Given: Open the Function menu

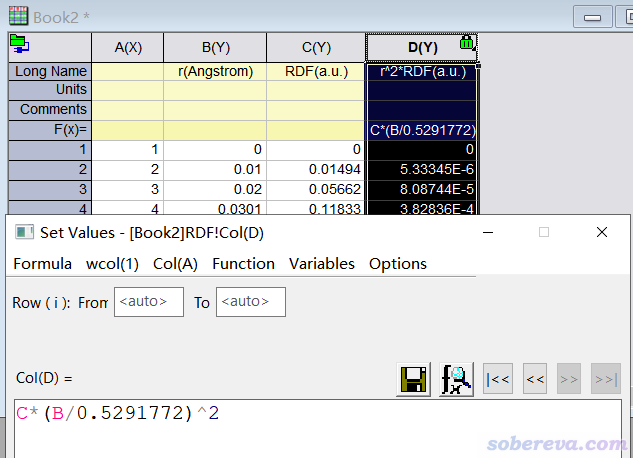Looking at the screenshot, I should coord(243,264).
